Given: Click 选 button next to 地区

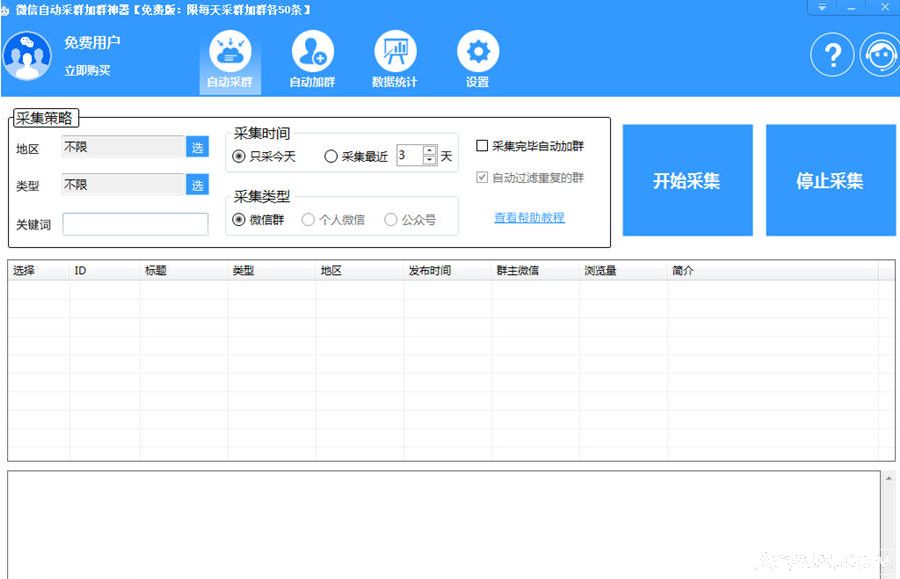Looking at the screenshot, I should coord(197,147).
